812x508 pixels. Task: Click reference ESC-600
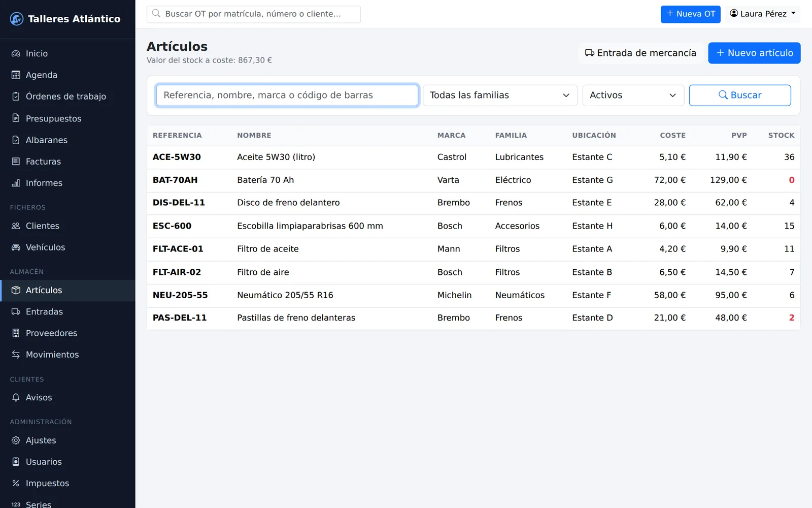172,226
